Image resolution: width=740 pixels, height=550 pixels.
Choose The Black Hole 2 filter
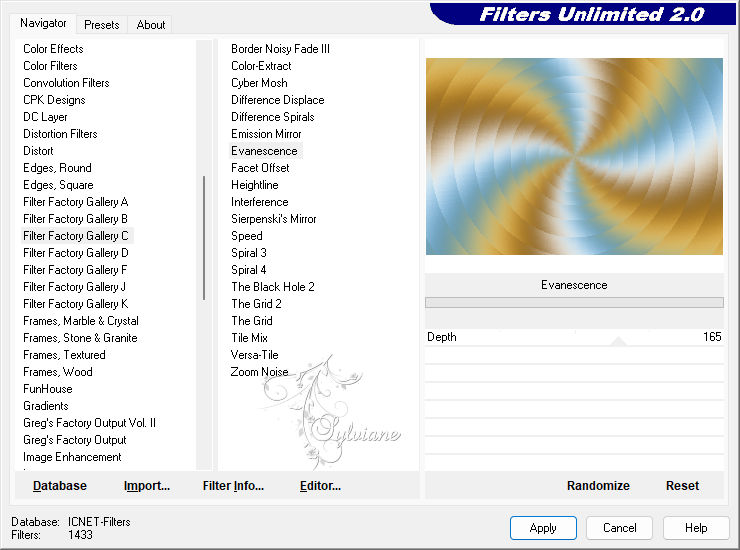(273, 287)
